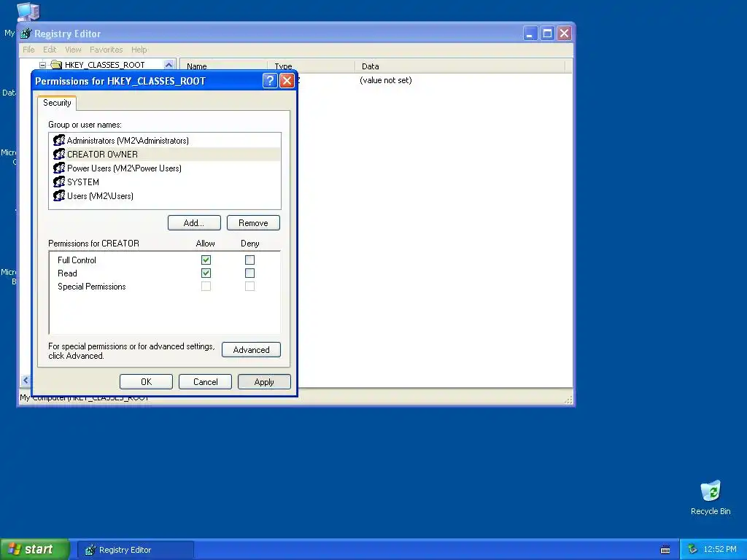Click Special Permissions Allow checkbox
Image resolution: width=747 pixels, height=560 pixels.
point(206,286)
